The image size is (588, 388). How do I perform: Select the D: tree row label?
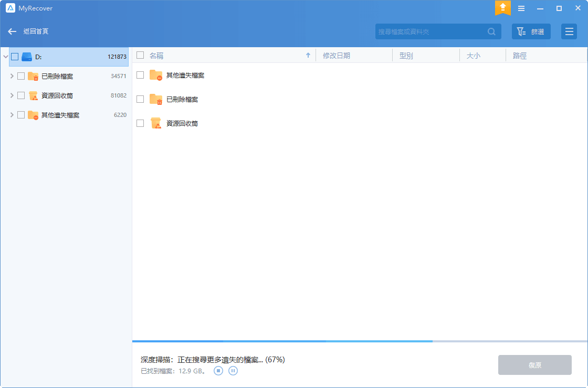coord(38,57)
